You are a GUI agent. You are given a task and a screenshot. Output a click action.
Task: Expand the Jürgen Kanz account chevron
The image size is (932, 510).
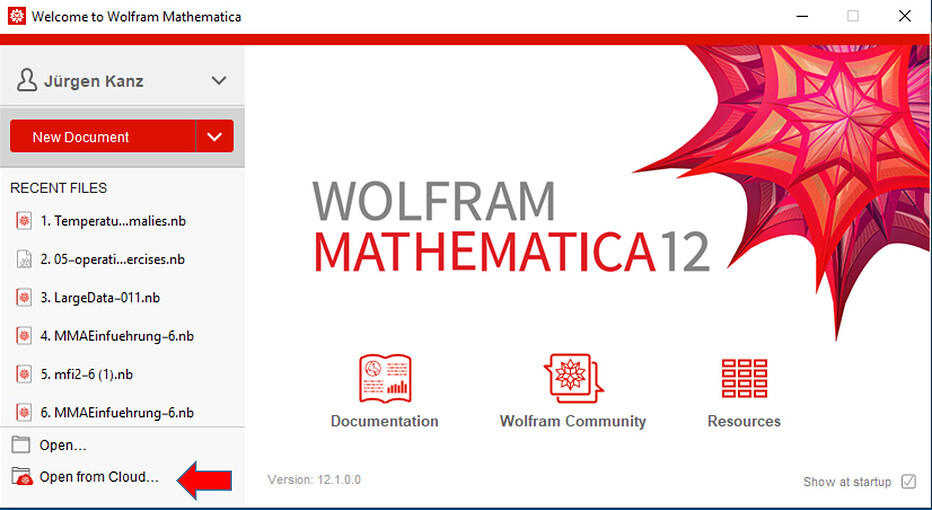coord(219,80)
